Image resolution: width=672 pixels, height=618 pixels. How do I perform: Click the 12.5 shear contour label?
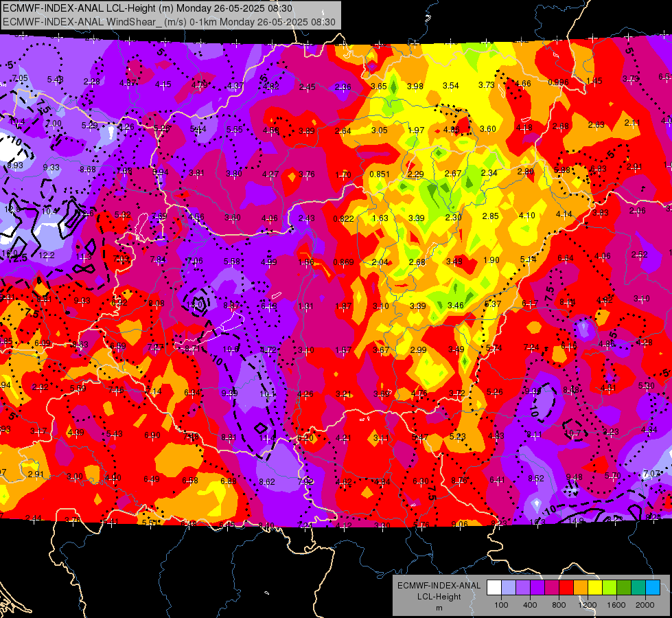click(x=17, y=258)
